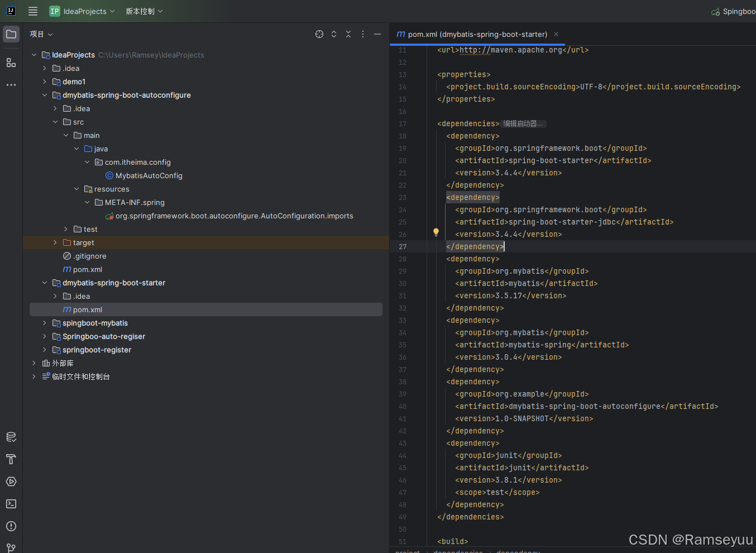Click Collapse All icon in Project panel
This screenshot has width=756, height=553.
pos(348,34)
